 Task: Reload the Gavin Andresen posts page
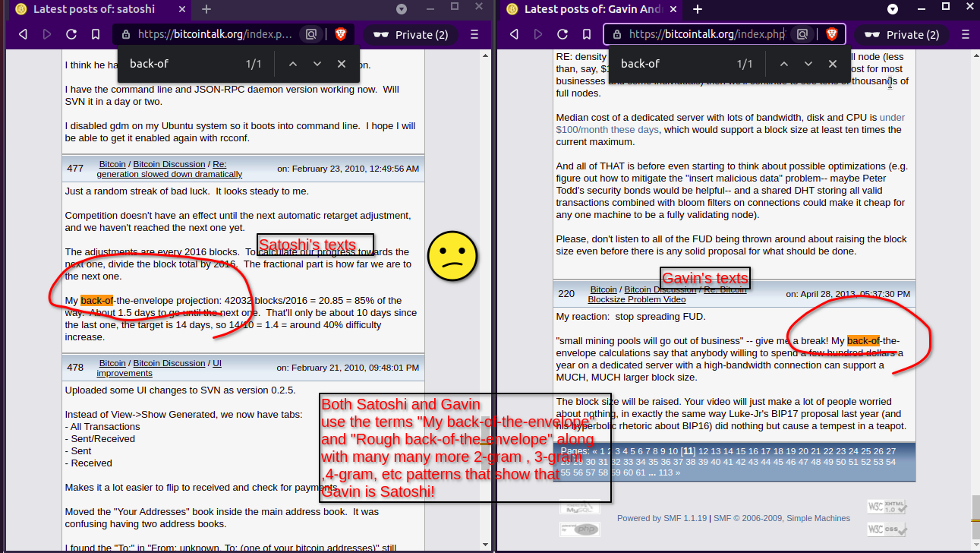(562, 34)
